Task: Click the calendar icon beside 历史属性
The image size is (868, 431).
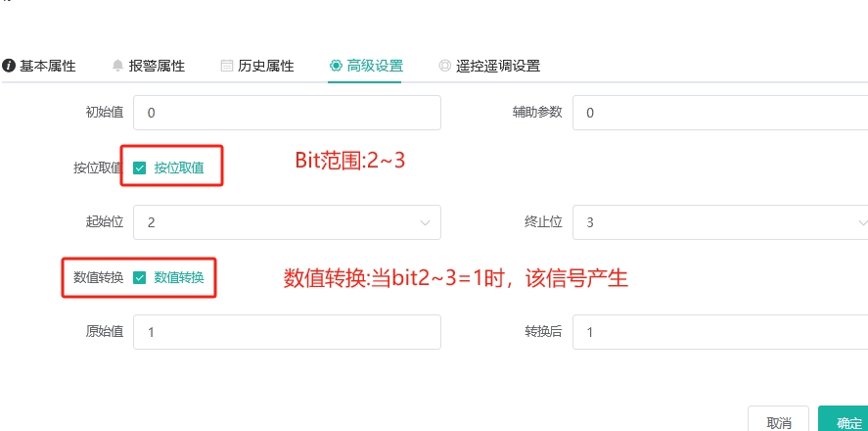Action: tap(226, 66)
